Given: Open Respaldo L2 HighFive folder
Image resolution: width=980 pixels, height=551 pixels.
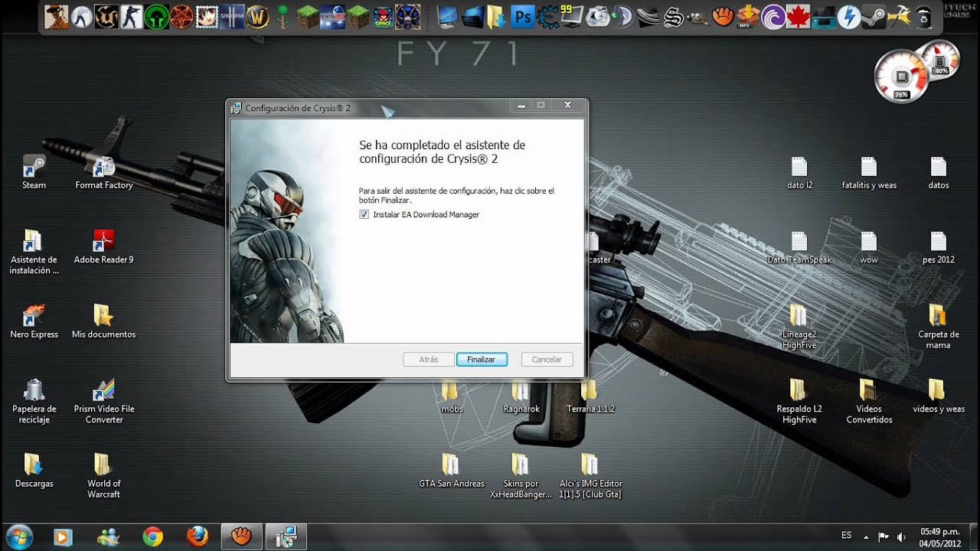Looking at the screenshot, I should point(799,401).
